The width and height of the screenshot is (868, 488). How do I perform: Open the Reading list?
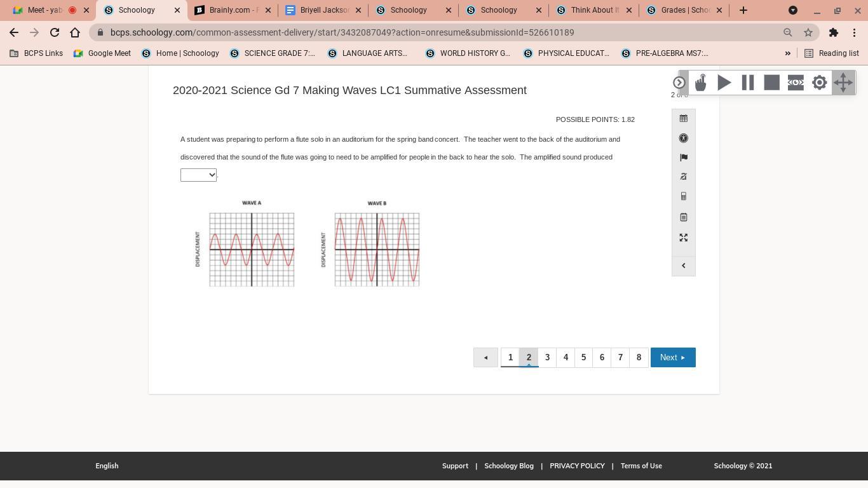[x=832, y=53]
